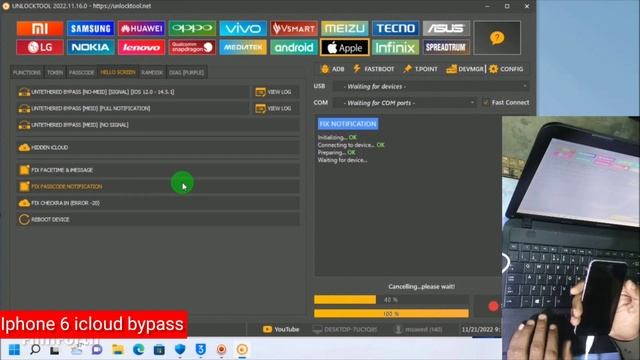Screen dimensions: 640x360
Task: Select the Infinix brand icon
Action: pos(395,47)
